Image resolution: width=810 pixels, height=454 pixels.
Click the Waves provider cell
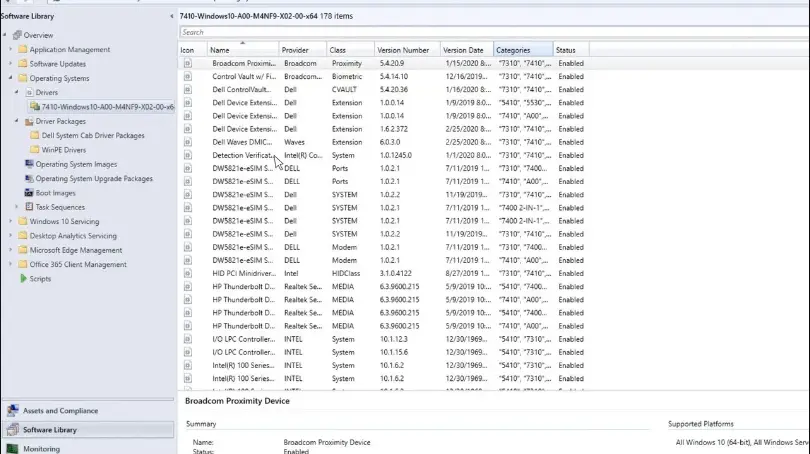click(x=294, y=142)
